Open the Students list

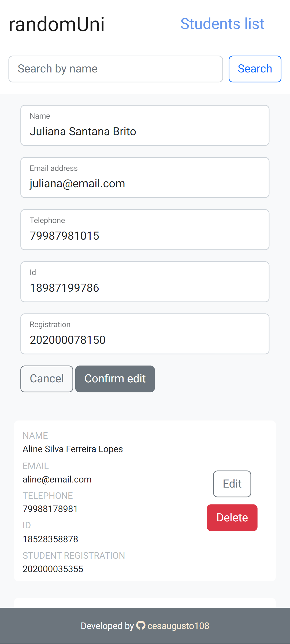[222, 24]
